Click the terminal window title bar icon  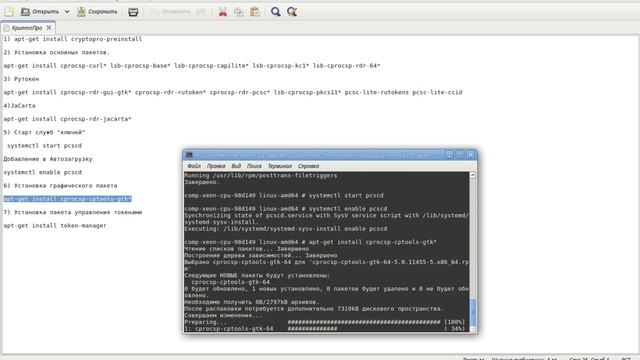click(189, 155)
